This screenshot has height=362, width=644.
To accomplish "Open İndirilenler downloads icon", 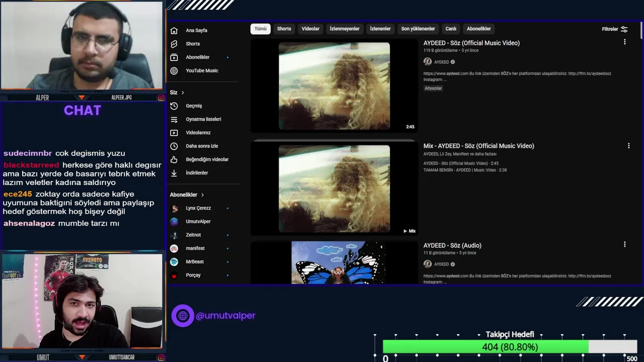I will tap(174, 173).
